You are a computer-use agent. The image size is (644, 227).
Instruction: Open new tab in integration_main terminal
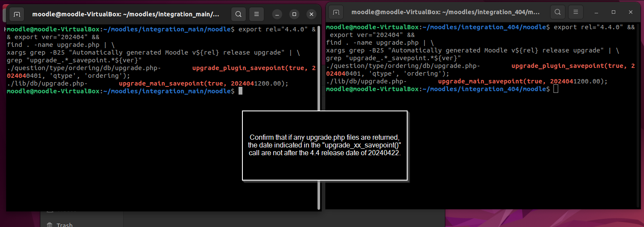click(x=17, y=14)
